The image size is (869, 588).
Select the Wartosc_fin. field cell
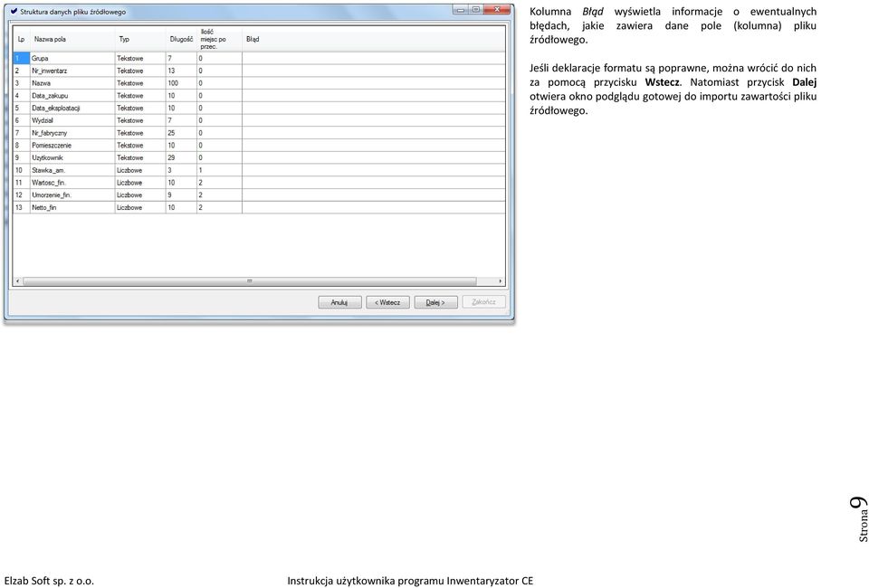[72, 183]
